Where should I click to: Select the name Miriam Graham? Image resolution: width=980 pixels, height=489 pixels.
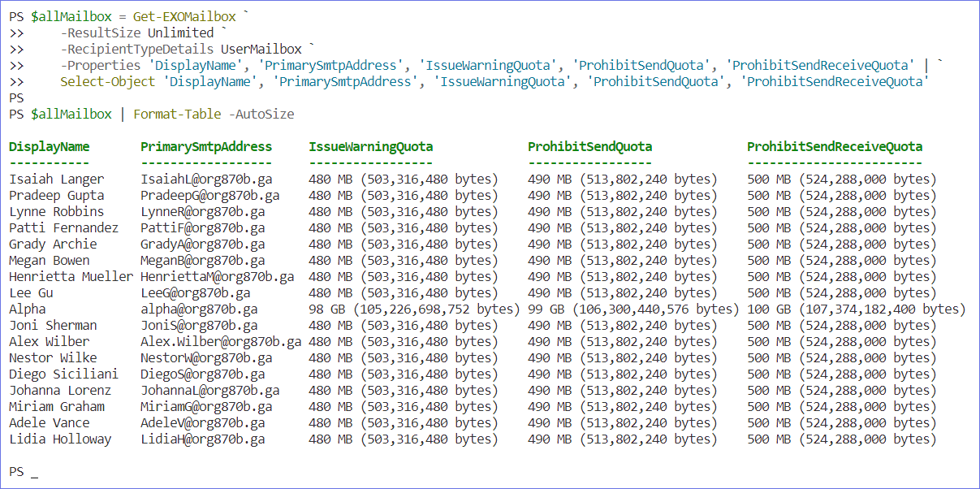click(x=57, y=407)
